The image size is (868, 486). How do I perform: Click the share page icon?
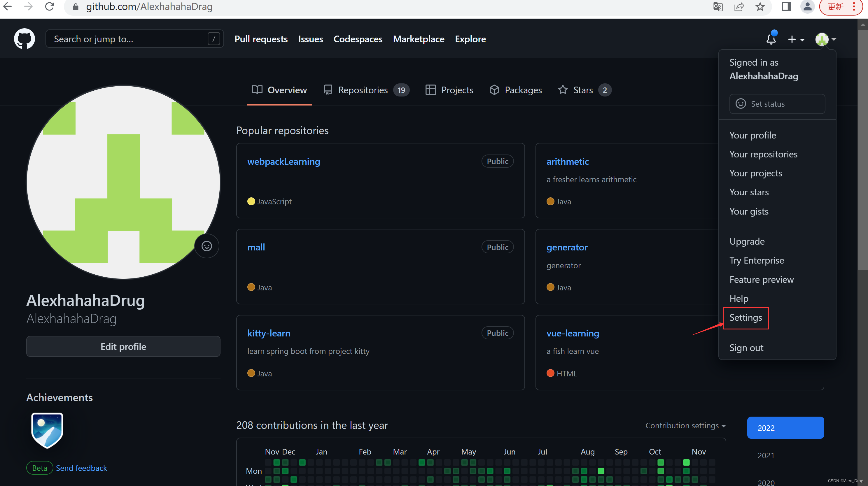pos(739,7)
